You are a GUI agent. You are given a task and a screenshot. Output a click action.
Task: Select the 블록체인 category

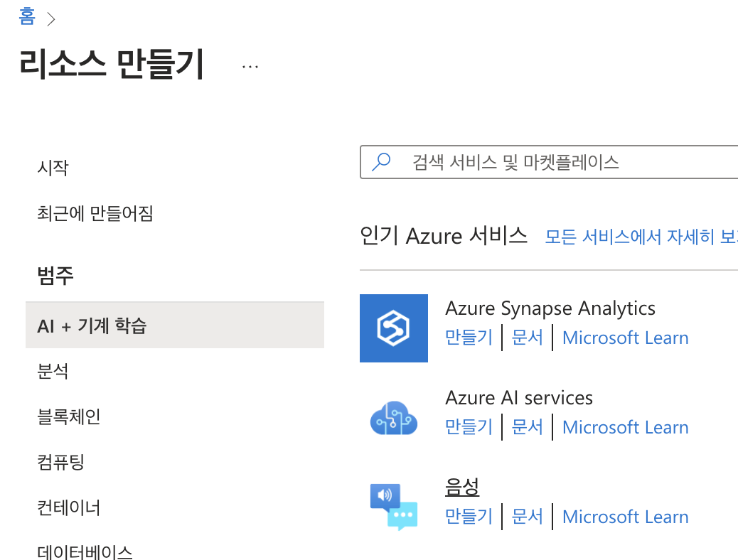click(x=69, y=416)
